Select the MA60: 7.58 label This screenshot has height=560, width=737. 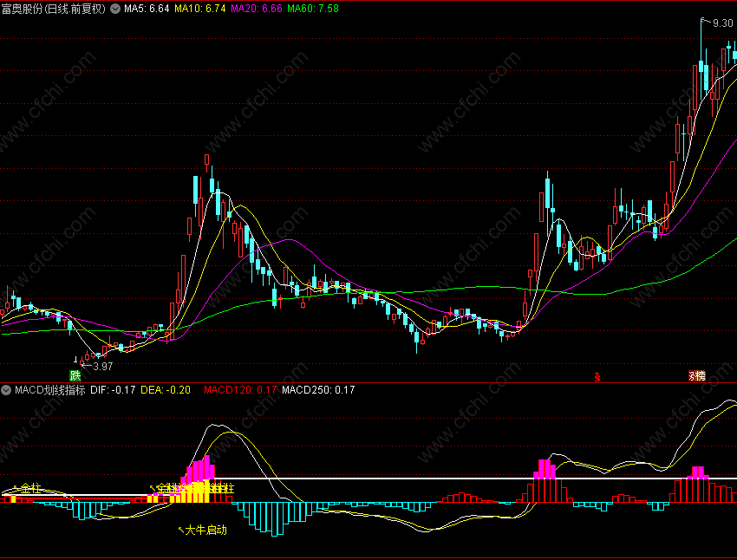coord(312,9)
